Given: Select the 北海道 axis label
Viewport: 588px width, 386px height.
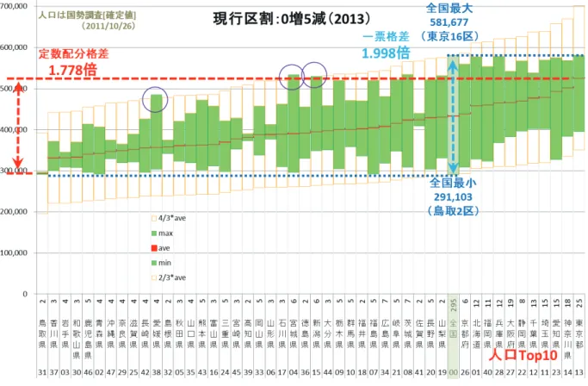Looking at the screenshot, I should 476,333.
